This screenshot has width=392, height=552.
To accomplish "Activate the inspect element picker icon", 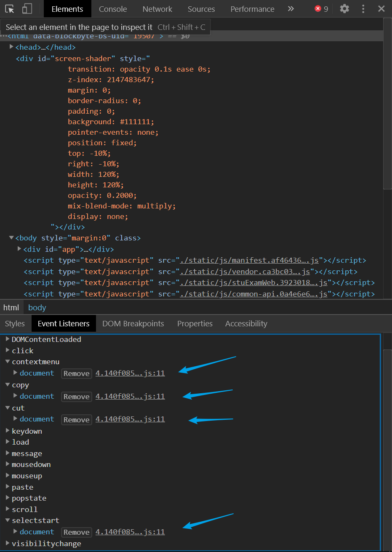I will 10,9.
